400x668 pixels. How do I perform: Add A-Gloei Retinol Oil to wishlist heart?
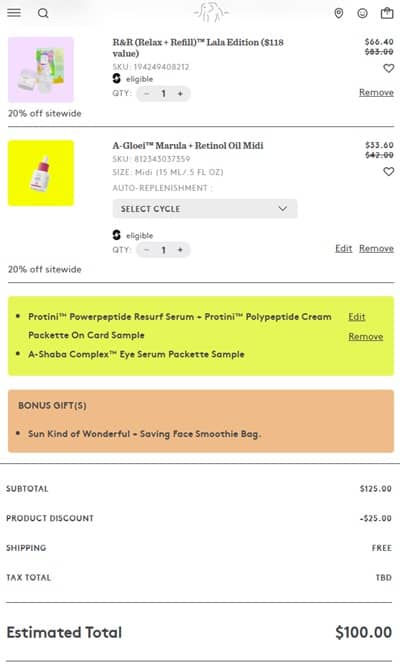388,171
